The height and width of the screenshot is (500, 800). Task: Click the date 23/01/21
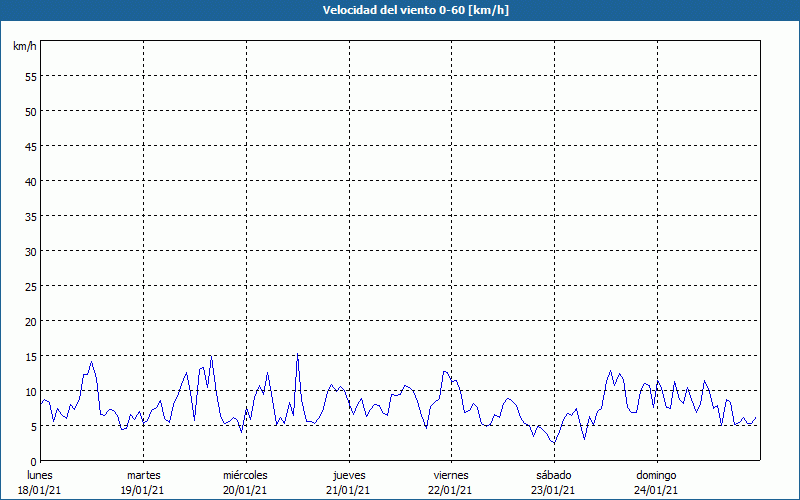tap(553, 490)
